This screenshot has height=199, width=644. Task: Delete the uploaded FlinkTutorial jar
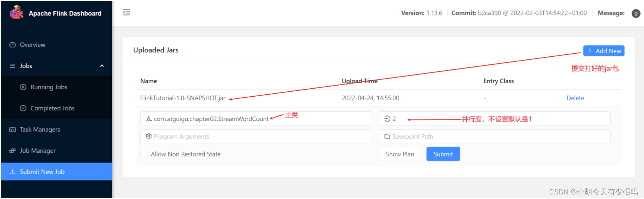point(575,98)
